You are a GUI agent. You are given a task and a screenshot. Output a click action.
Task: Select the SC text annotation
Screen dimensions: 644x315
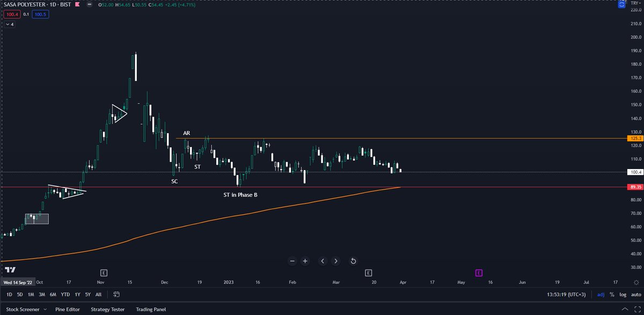coord(174,181)
